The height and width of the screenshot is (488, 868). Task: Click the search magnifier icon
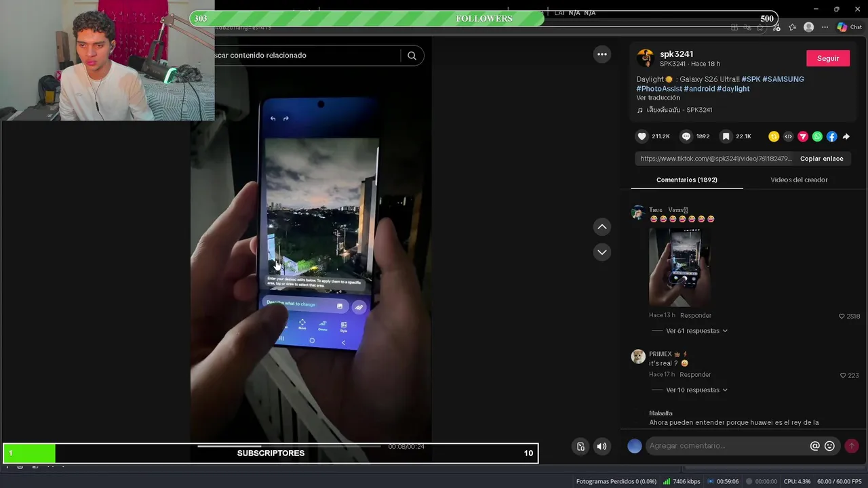412,56
